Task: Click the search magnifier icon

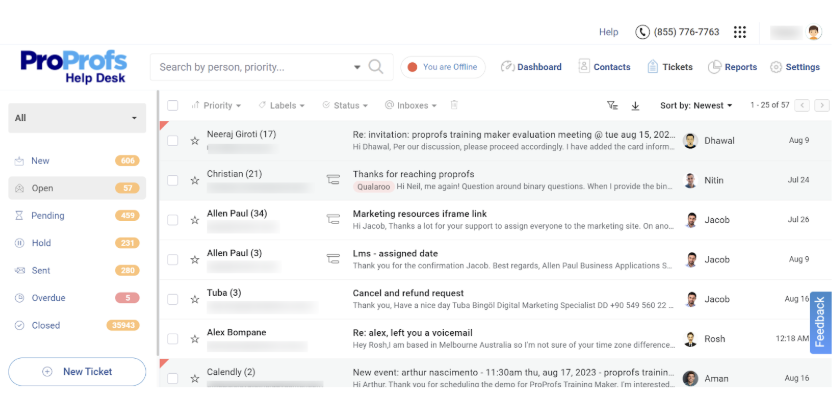Action: point(376,66)
